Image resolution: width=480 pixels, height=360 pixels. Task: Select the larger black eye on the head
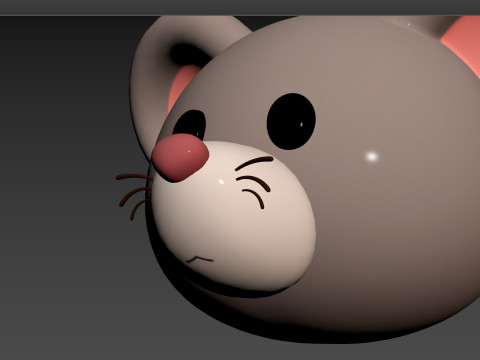291,121
